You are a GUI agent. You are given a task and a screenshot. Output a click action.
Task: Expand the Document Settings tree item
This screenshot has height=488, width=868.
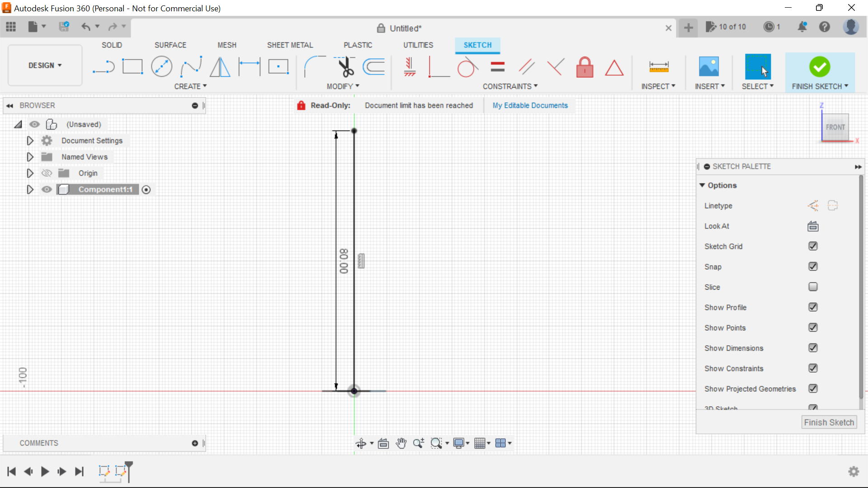pyautogui.click(x=30, y=141)
